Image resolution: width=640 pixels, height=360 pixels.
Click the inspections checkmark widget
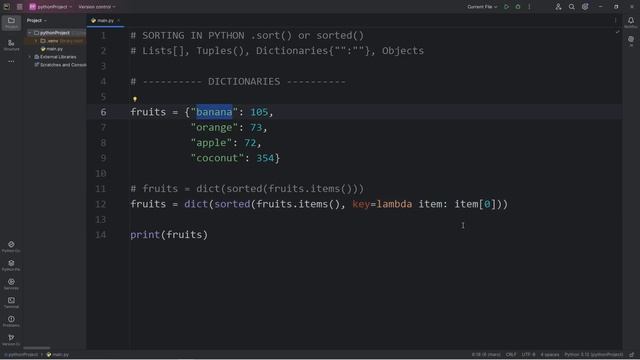[617, 32]
